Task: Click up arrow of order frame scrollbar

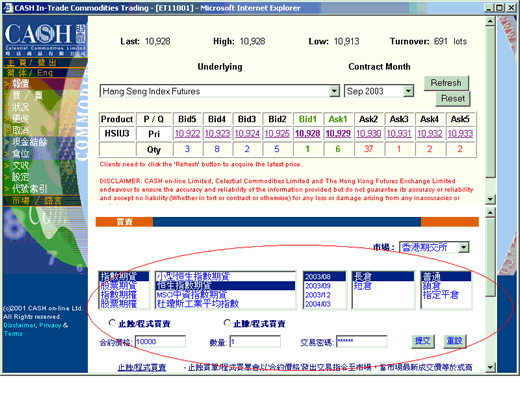Action: (490, 212)
